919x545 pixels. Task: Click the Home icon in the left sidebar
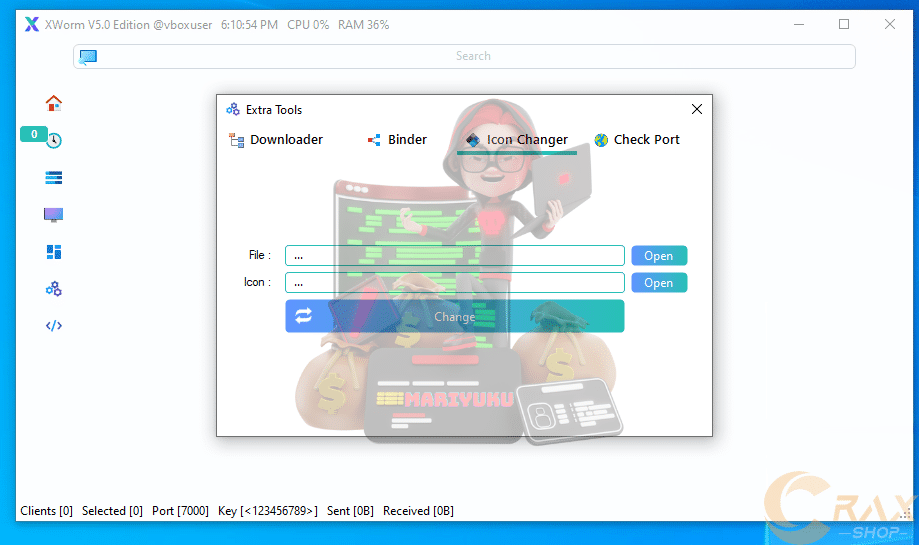[54, 103]
